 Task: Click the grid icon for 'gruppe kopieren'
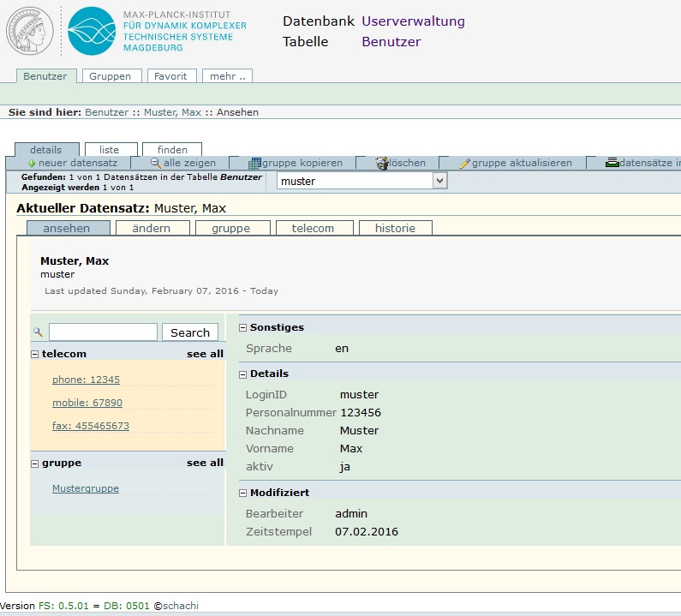pos(254,163)
